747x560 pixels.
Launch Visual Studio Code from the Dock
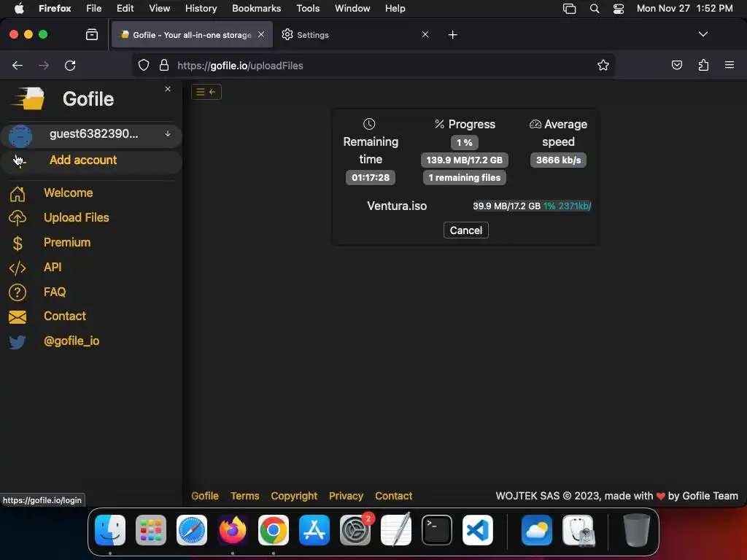point(477,530)
